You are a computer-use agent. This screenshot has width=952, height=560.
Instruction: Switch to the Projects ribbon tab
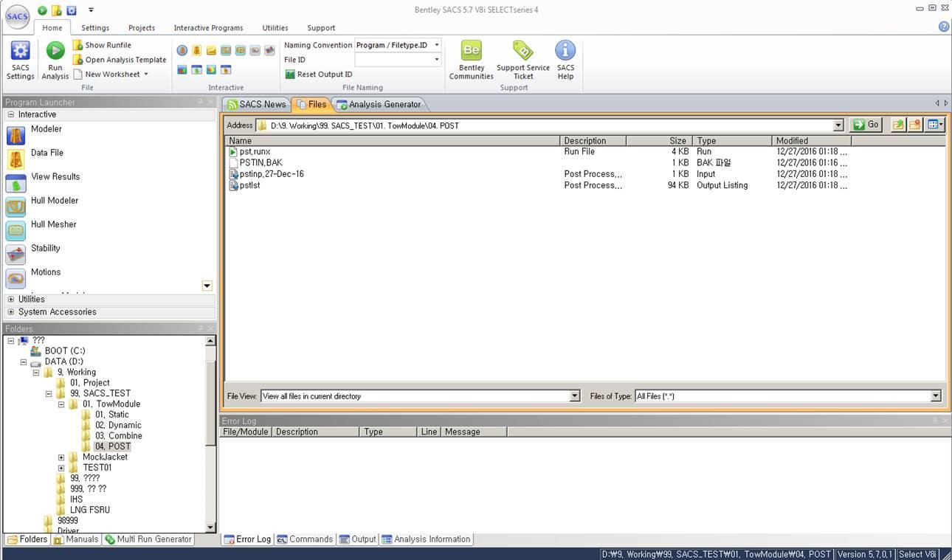click(x=142, y=28)
